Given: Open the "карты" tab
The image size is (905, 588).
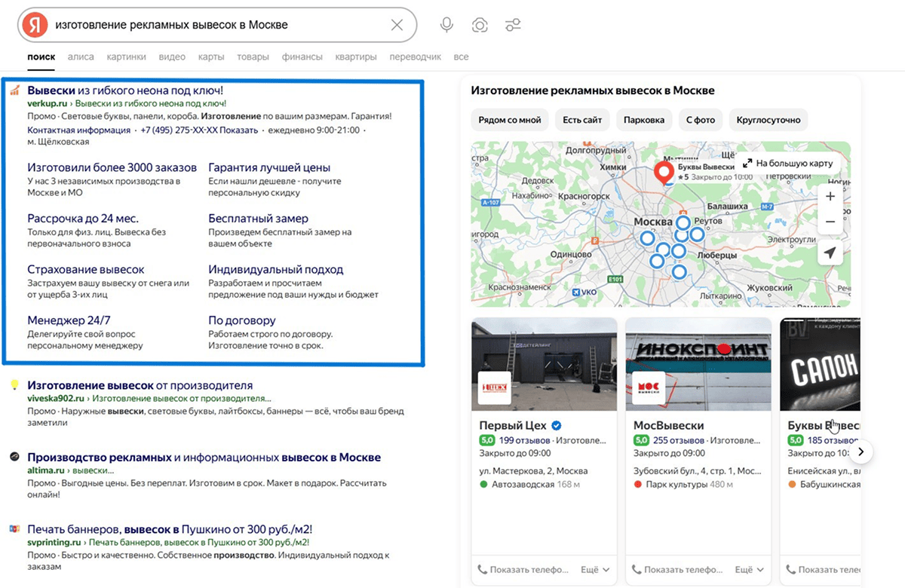Looking at the screenshot, I should coord(211,56).
